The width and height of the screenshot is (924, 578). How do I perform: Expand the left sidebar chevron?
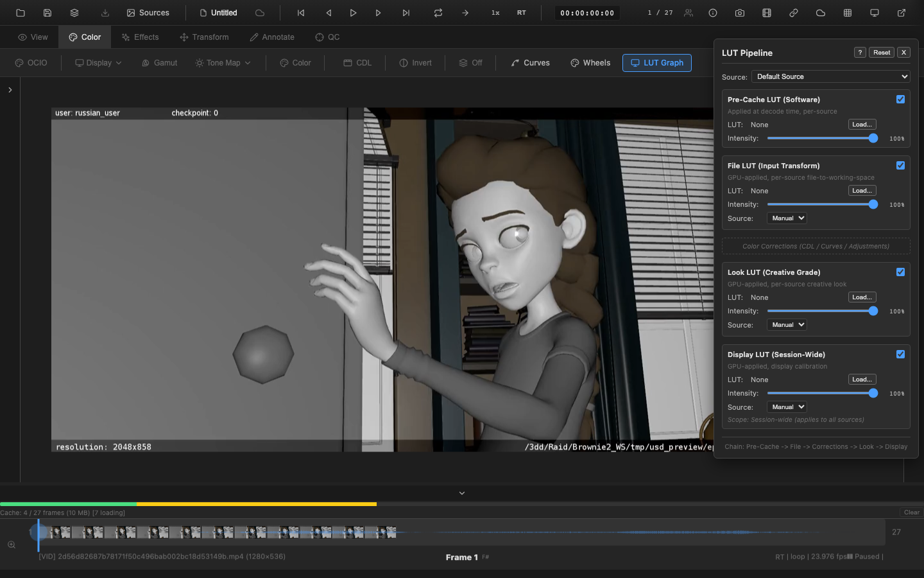click(10, 90)
